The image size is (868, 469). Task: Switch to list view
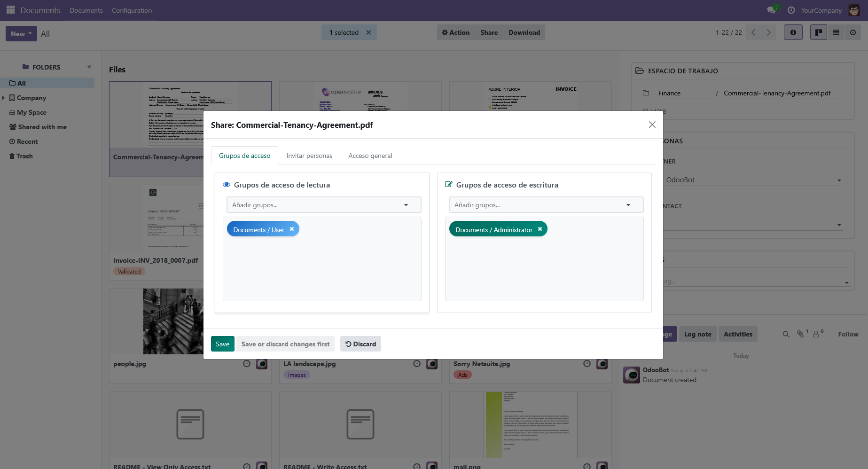pos(836,32)
